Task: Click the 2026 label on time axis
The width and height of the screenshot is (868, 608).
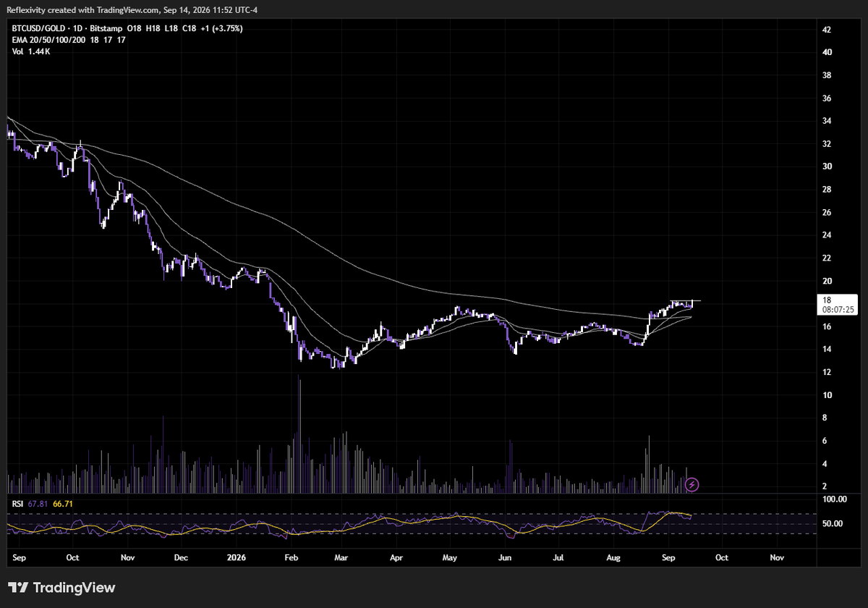Action: (x=236, y=559)
